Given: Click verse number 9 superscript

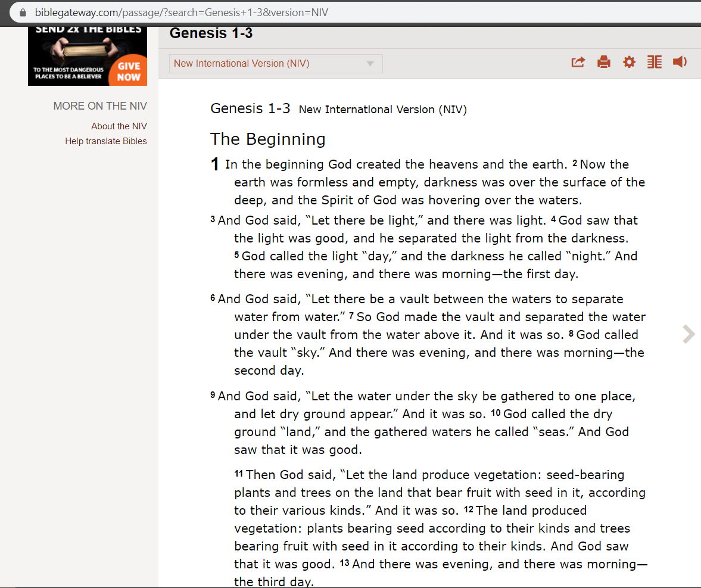Looking at the screenshot, I should point(213,395).
